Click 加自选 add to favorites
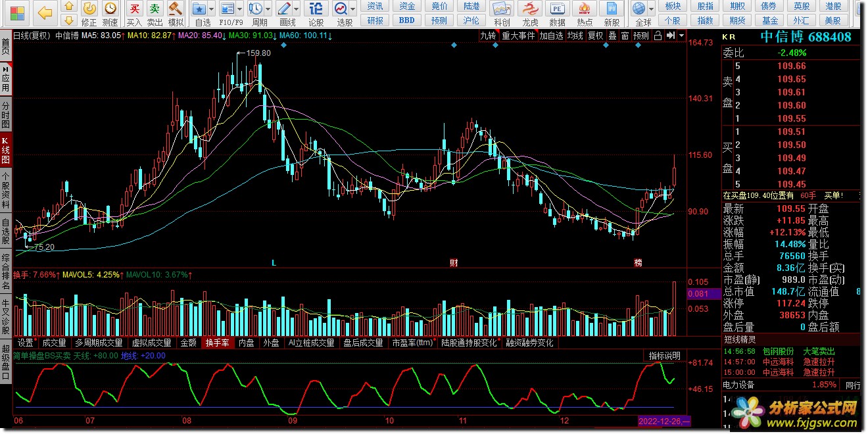The image size is (868, 434). [x=552, y=36]
